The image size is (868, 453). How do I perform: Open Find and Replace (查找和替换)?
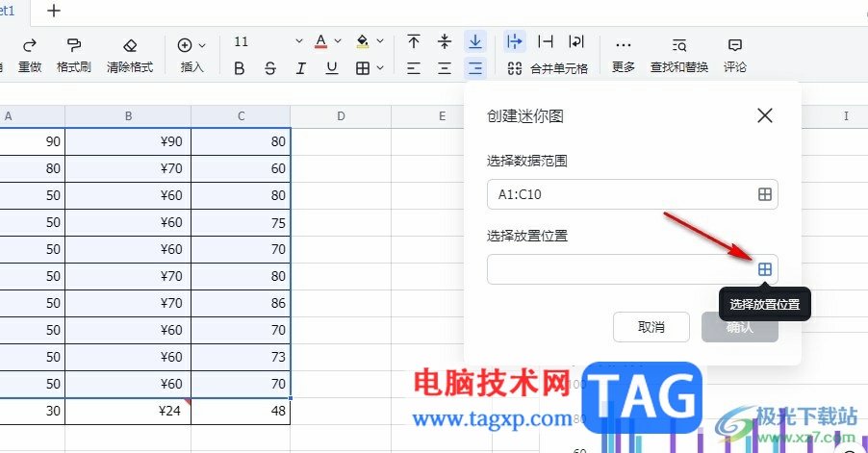[679, 56]
